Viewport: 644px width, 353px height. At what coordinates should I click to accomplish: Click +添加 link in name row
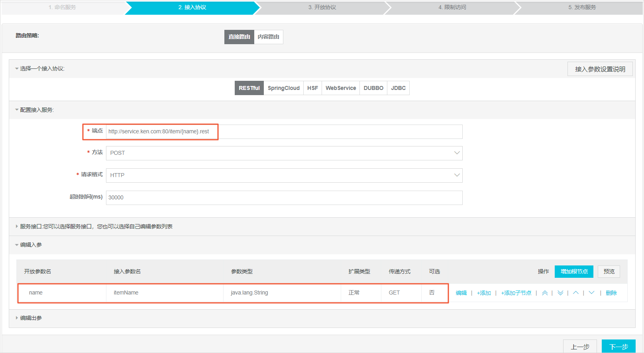484,293
